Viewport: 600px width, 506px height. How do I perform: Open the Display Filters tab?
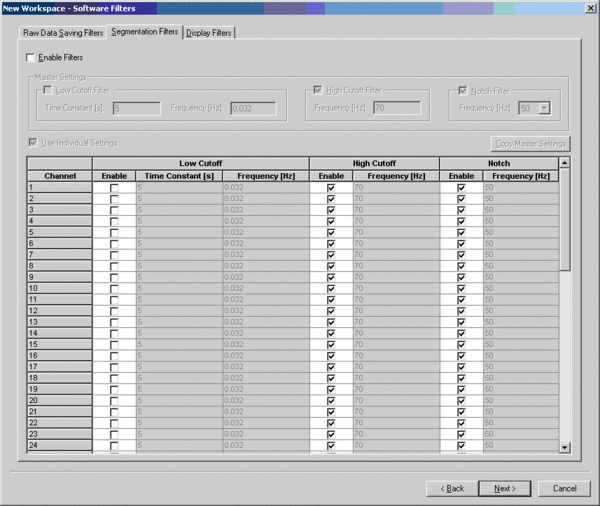click(x=209, y=32)
